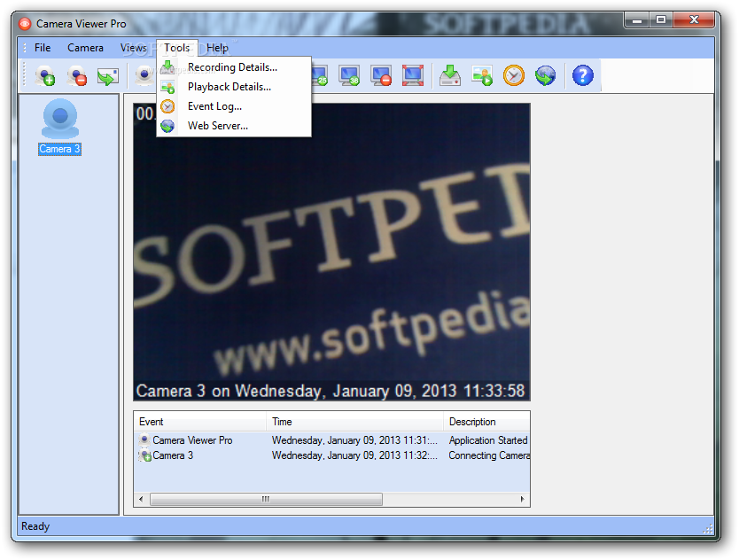Click the green arrow envelope icon

point(108,76)
